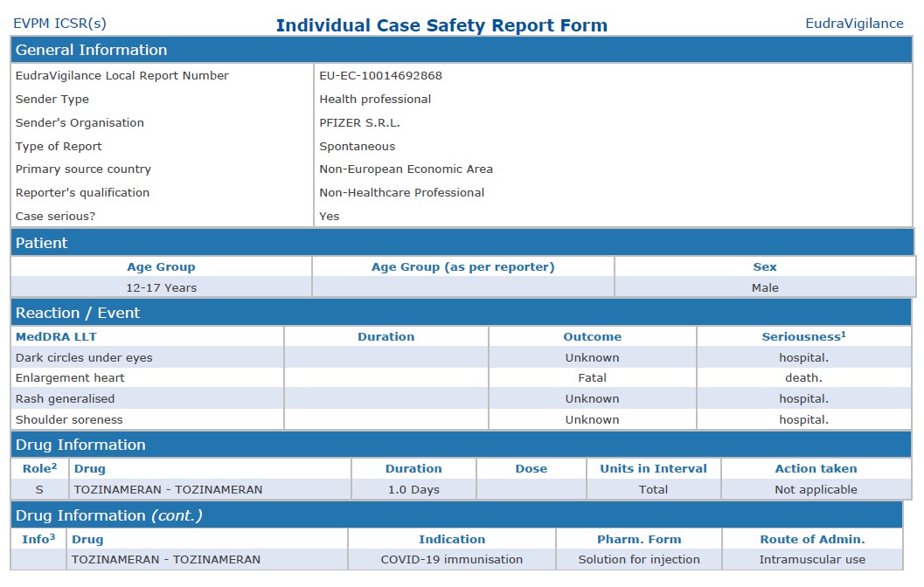This screenshot has height=587, width=924.
Task: Click hospital. seriousness for Rash generalised
Action: (803, 398)
